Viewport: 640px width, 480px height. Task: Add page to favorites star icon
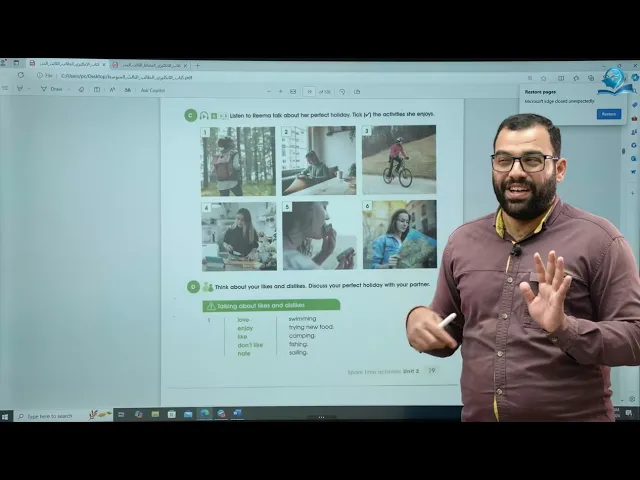tap(544, 78)
